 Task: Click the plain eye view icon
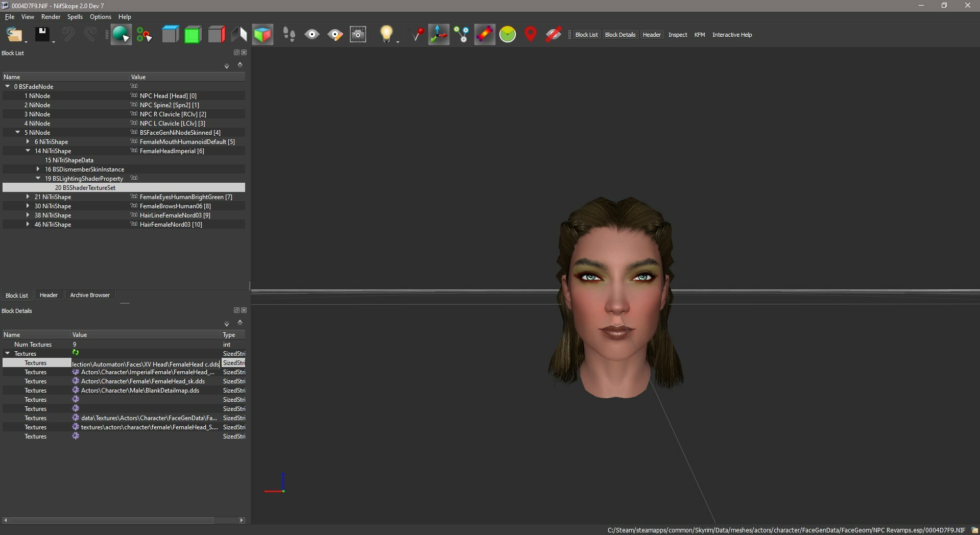coord(312,34)
